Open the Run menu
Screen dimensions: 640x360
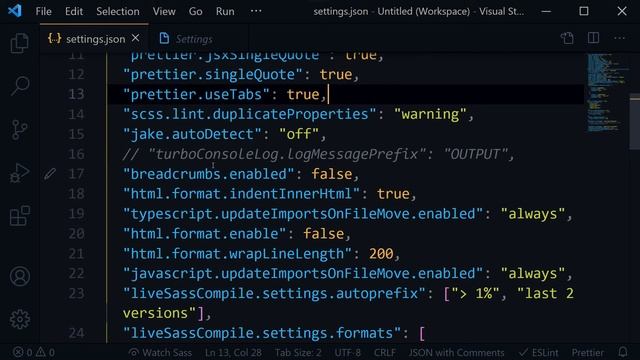pyautogui.click(x=225, y=11)
